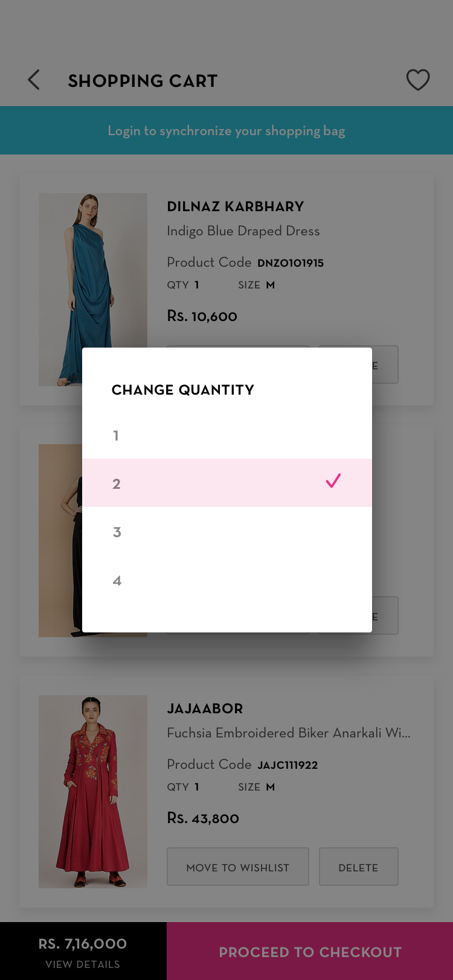Image resolution: width=453 pixels, height=980 pixels.
Task: Open Fuchsia Anarkali product thumbnail
Action: click(x=93, y=791)
